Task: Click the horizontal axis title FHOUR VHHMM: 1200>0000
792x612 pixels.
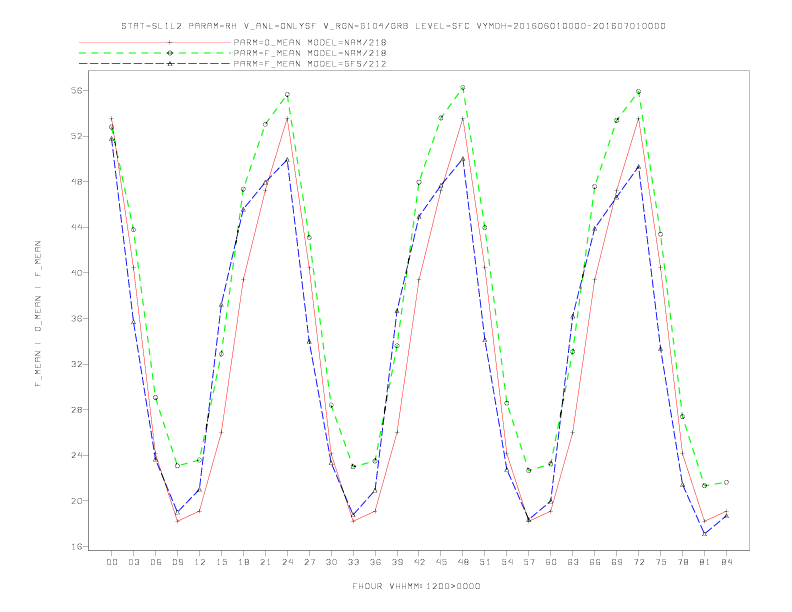Action: (416, 586)
